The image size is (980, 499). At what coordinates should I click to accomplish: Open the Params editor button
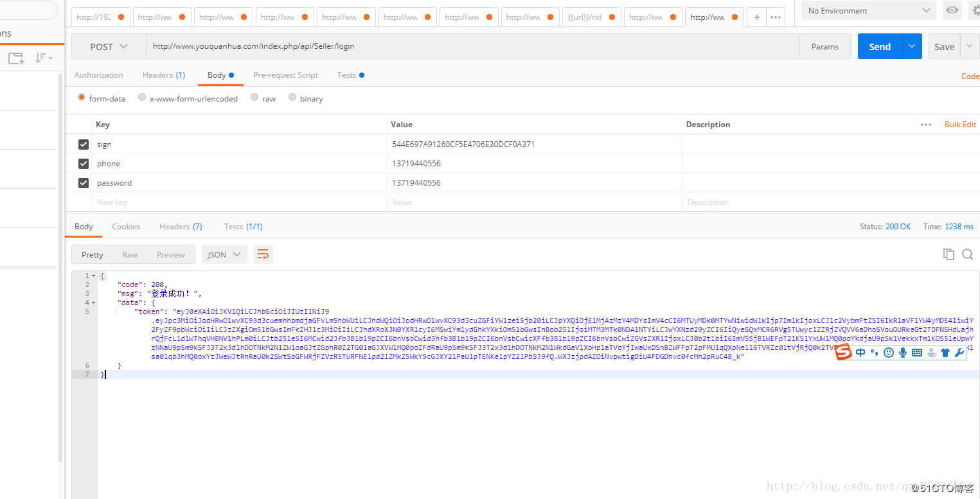pos(824,46)
